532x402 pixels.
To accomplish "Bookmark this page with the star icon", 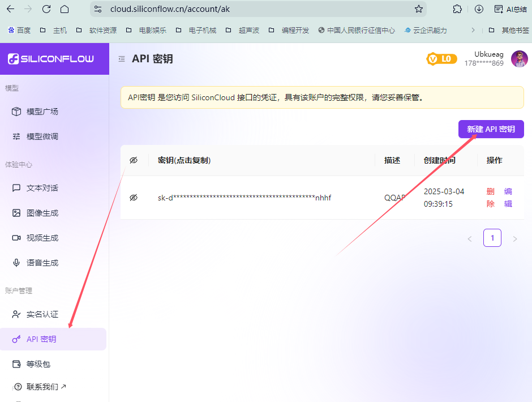I will (x=419, y=9).
